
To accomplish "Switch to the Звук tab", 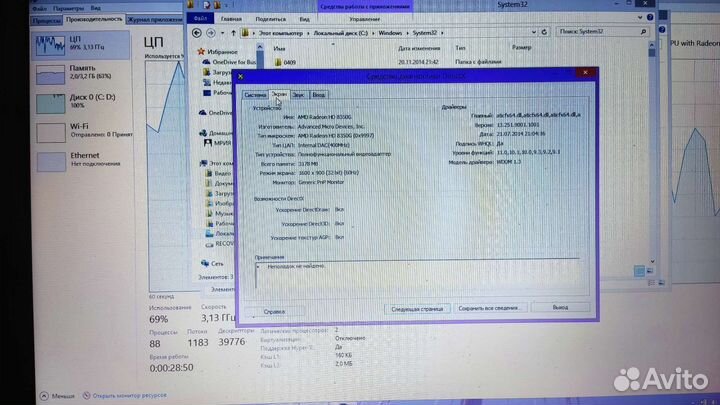I will pos(299,94).
